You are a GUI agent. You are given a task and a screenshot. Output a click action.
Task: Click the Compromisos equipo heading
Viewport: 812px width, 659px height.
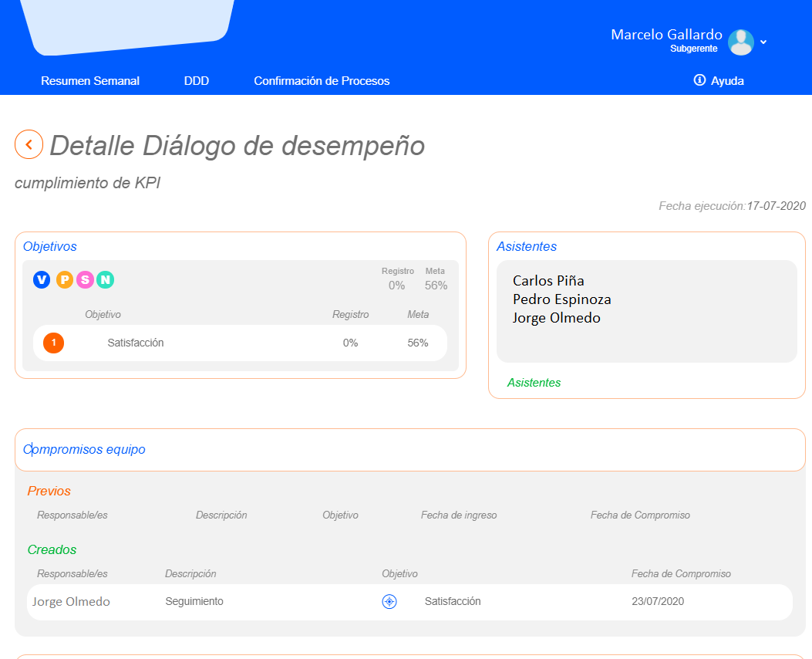coord(84,449)
